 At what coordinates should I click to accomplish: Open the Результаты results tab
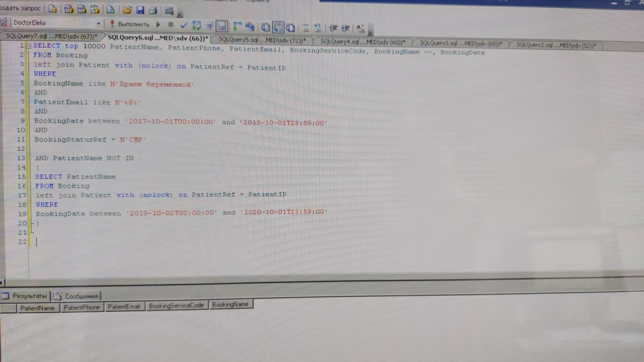[25, 296]
